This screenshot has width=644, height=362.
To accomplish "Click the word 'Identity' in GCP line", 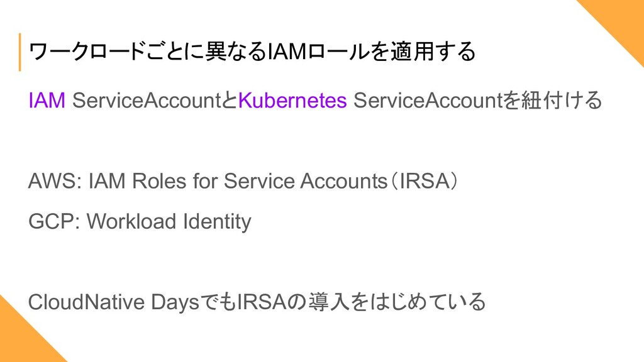I will coord(217,222).
